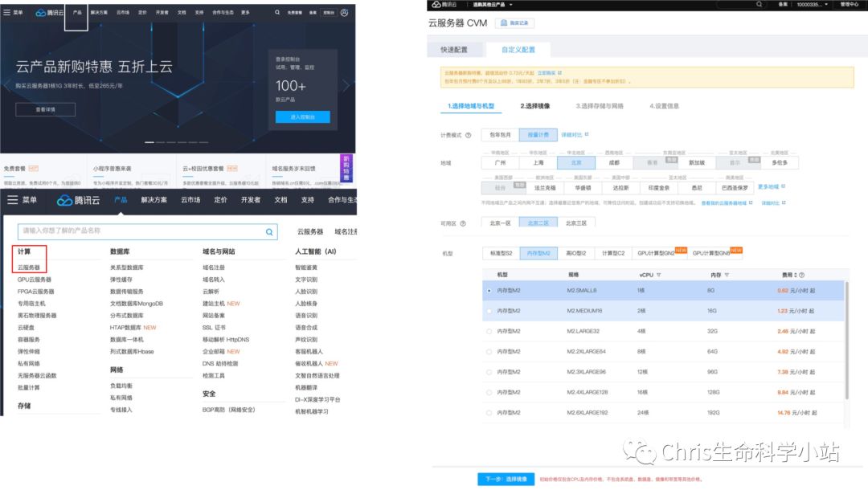Viewport: 868px width, 490px height.
Task: Open GPU云服务器 in the product list
Action: (35, 280)
